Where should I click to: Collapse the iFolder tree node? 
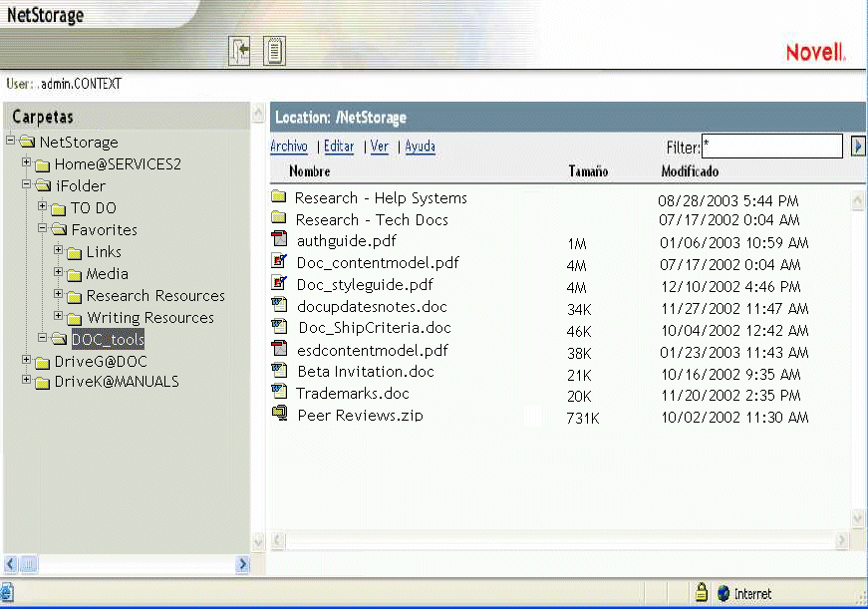(x=26, y=183)
